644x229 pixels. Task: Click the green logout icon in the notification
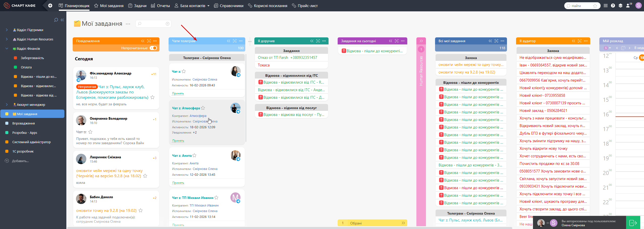pos(633,223)
